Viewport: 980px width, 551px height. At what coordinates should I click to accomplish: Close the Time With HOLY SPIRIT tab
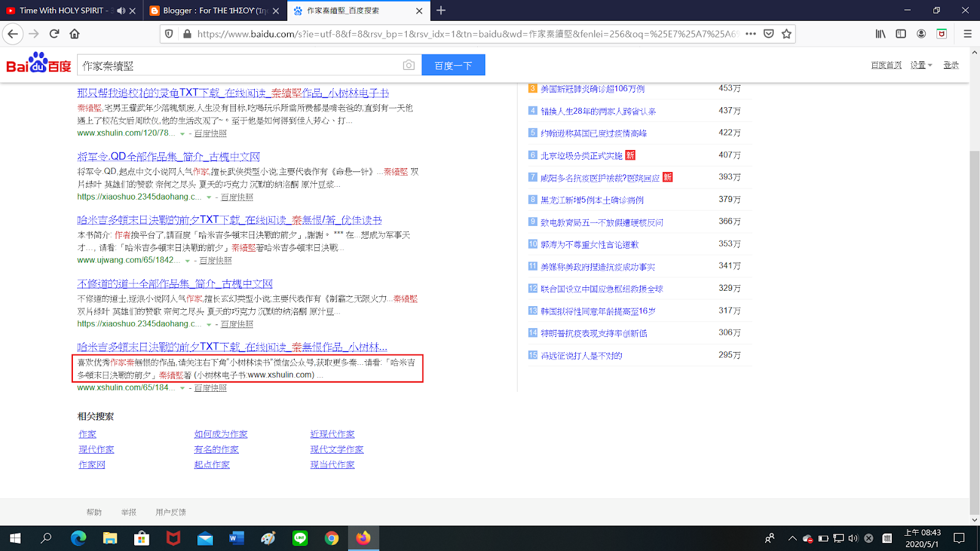coord(132,10)
